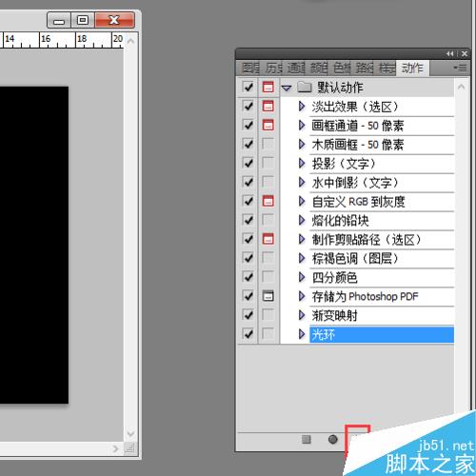Switch to the 图层 (Layers) tab
The image size is (476, 476).
pyautogui.click(x=250, y=68)
